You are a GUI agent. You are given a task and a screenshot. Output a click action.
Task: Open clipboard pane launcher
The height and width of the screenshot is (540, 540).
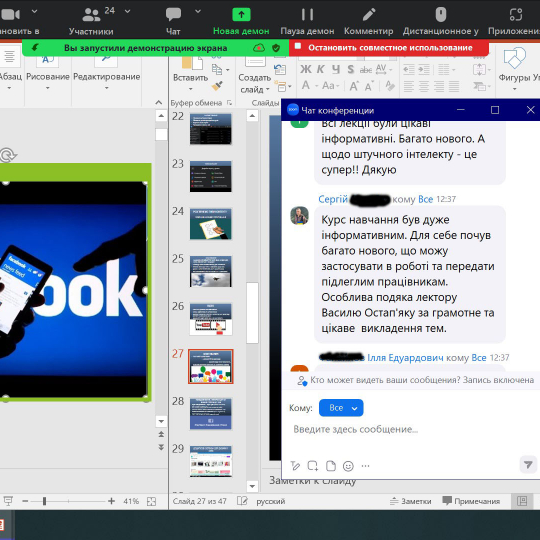coord(230,103)
